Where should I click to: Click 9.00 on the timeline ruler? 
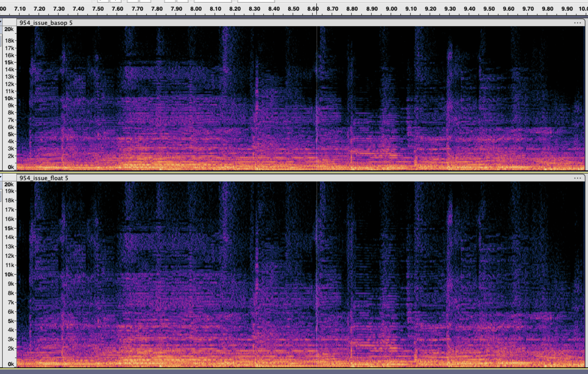[x=391, y=9]
